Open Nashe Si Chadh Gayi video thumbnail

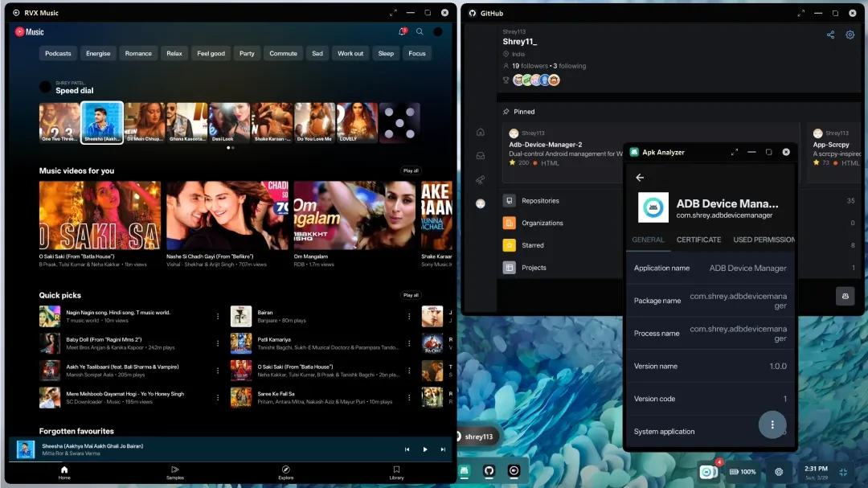(x=227, y=215)
